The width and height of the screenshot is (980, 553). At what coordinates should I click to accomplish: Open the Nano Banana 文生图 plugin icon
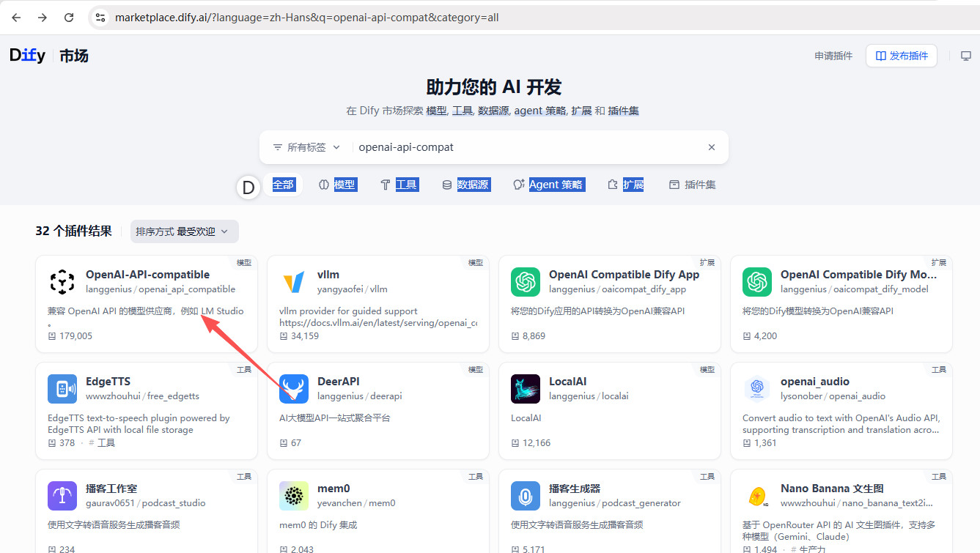[757, 496]
